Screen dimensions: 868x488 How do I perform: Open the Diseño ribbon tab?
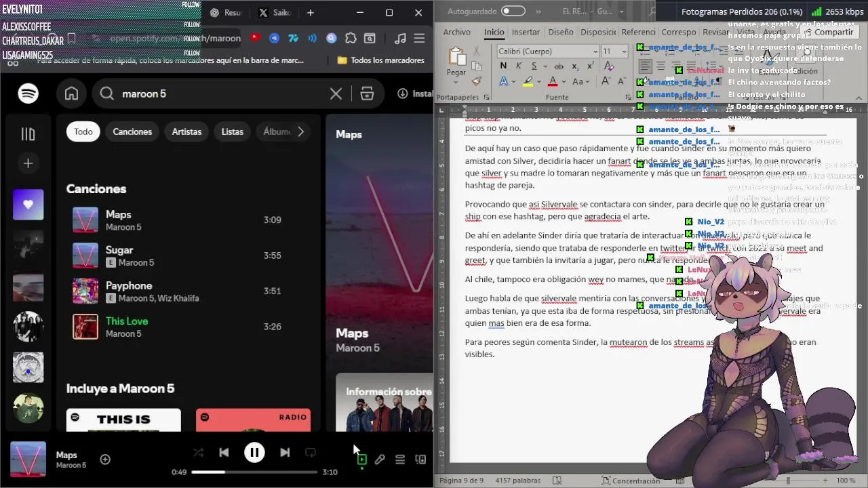coord(560,32)
